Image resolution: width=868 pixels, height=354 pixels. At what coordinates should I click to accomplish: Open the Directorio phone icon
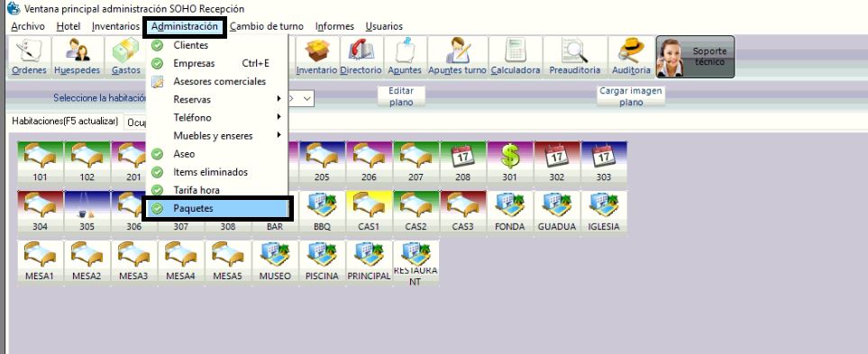(361, 57)
